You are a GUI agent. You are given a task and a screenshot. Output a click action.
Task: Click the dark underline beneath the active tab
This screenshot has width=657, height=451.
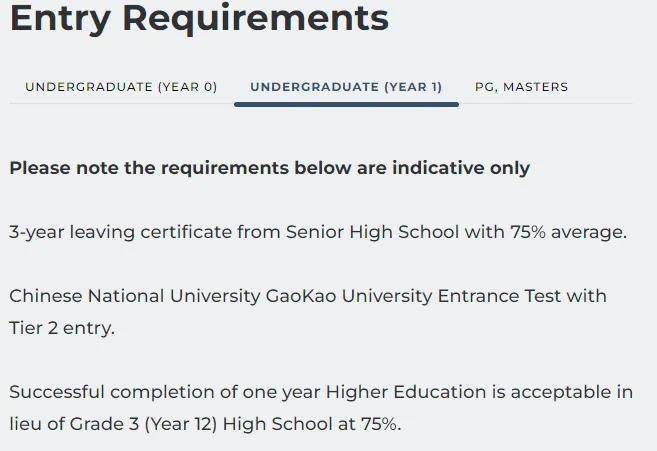pos(347,104)
